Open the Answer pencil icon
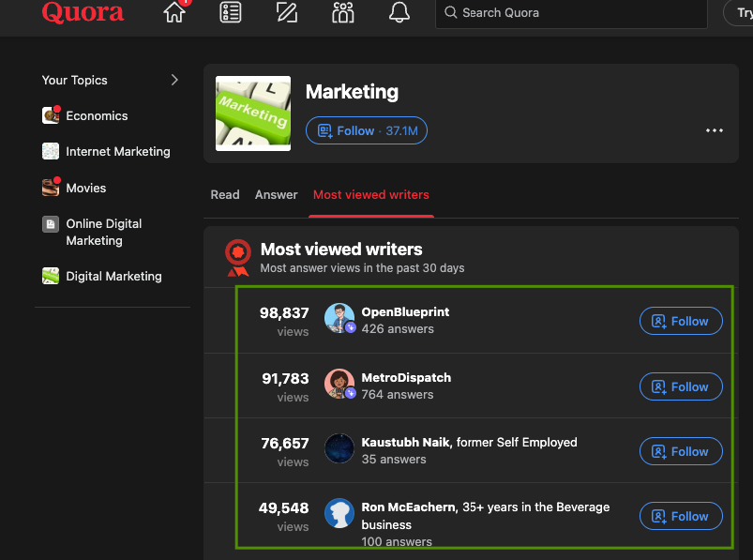 pyautogui.click(x=287, y=12)
